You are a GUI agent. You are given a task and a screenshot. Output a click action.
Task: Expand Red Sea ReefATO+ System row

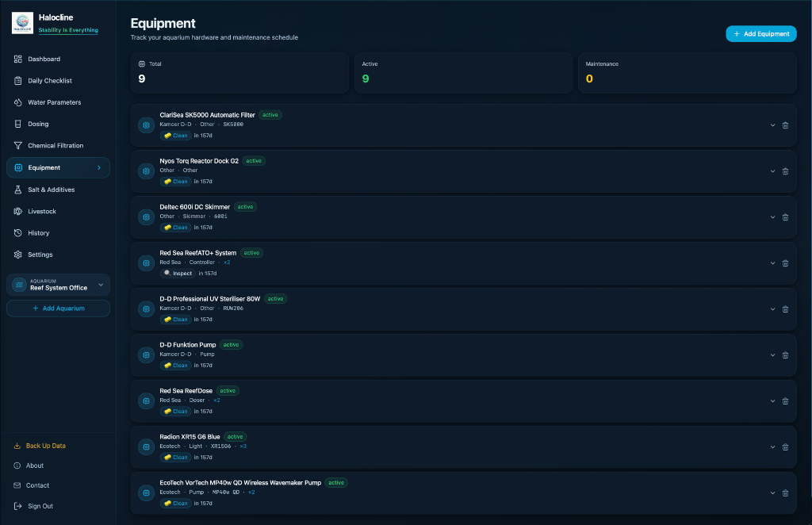click(772, 264)
